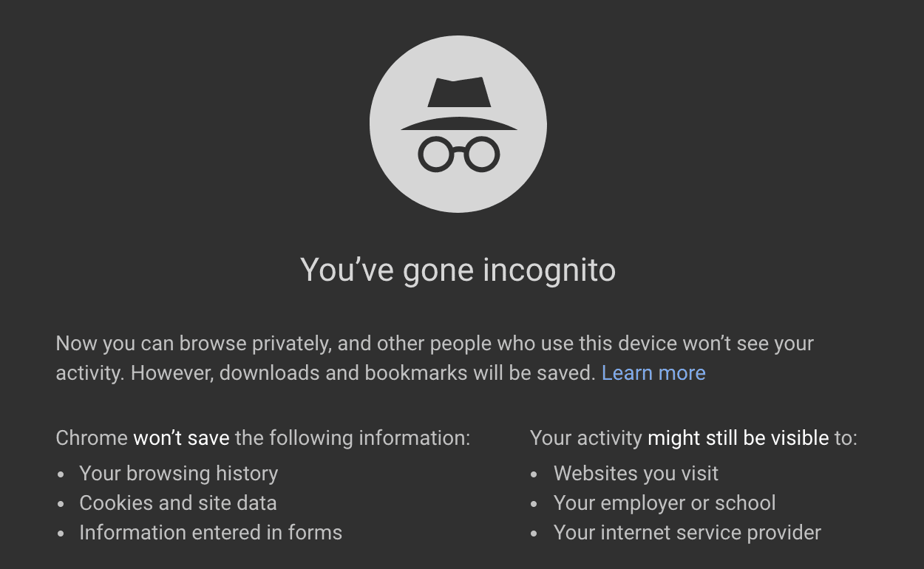Select the "Cookies and site data" list item
The width and height of the screenshot is (924, 569).
[178, 503]
